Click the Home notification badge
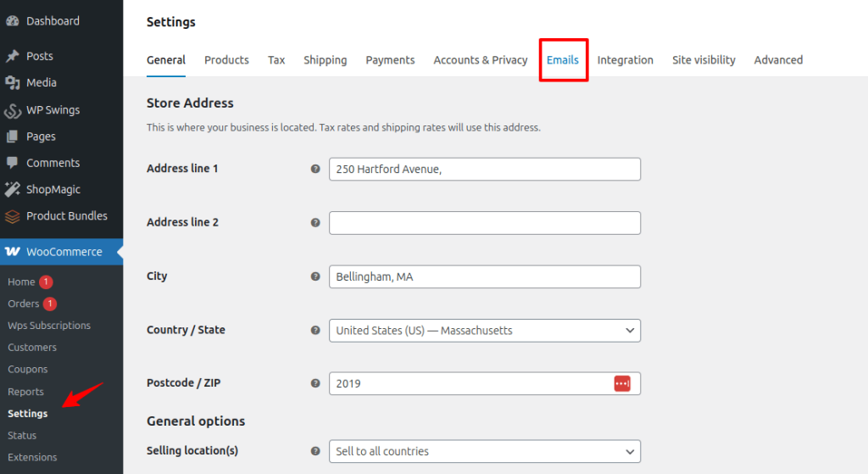Image resolution: width=868 pixels, height=474 pixels. pyautogui.click(x=46, y=282)
